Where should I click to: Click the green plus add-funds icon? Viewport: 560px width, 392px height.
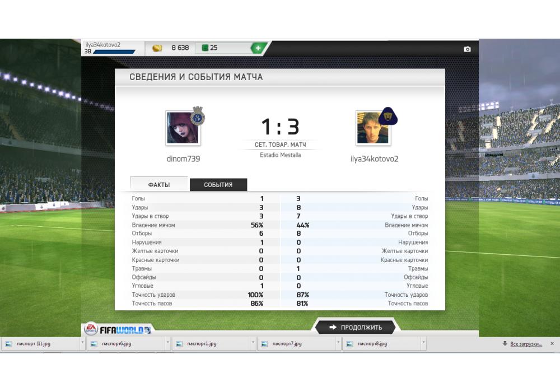[258, 48]
